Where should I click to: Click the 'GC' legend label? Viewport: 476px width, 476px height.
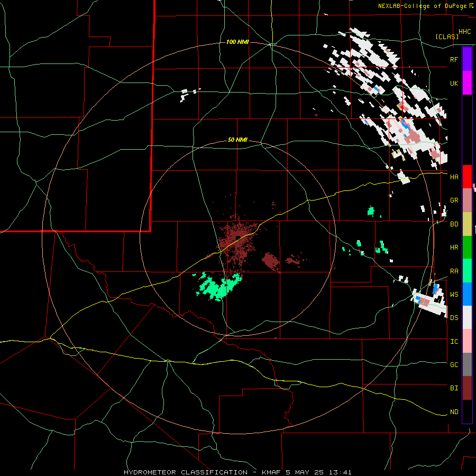coord(454,364)
